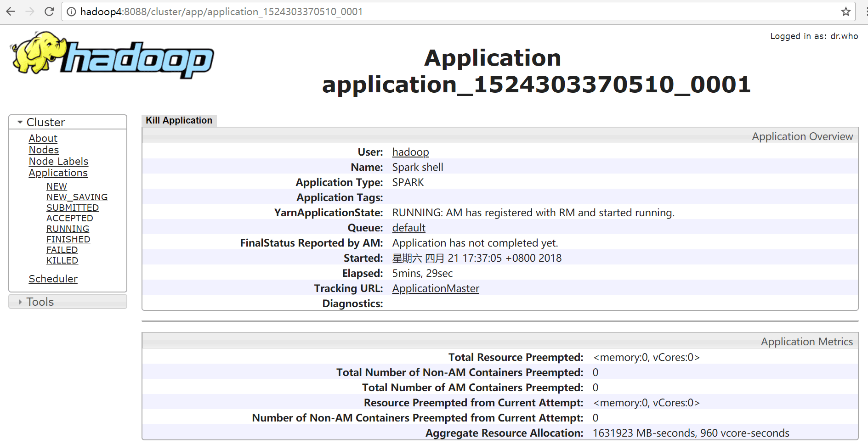Image resolution: width=868 pixels, height=444 pixels.
Task: Click the Hadoop elephant logo
Action: coord(112,55)
